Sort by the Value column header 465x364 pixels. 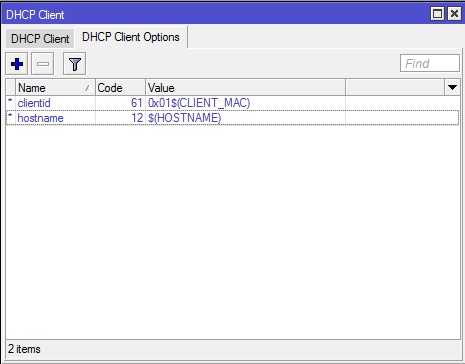click(x=245, y=88)
